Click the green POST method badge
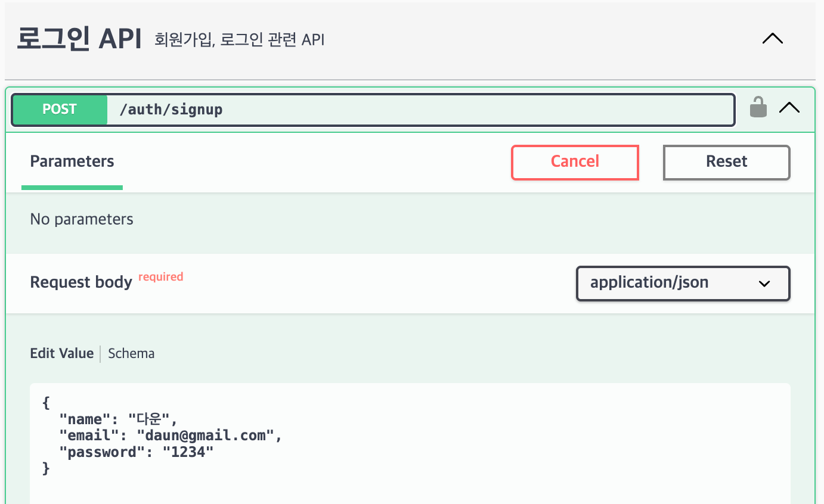Image resolution: width=824 pixels, height=504 pixels. (x=60, y=109)
